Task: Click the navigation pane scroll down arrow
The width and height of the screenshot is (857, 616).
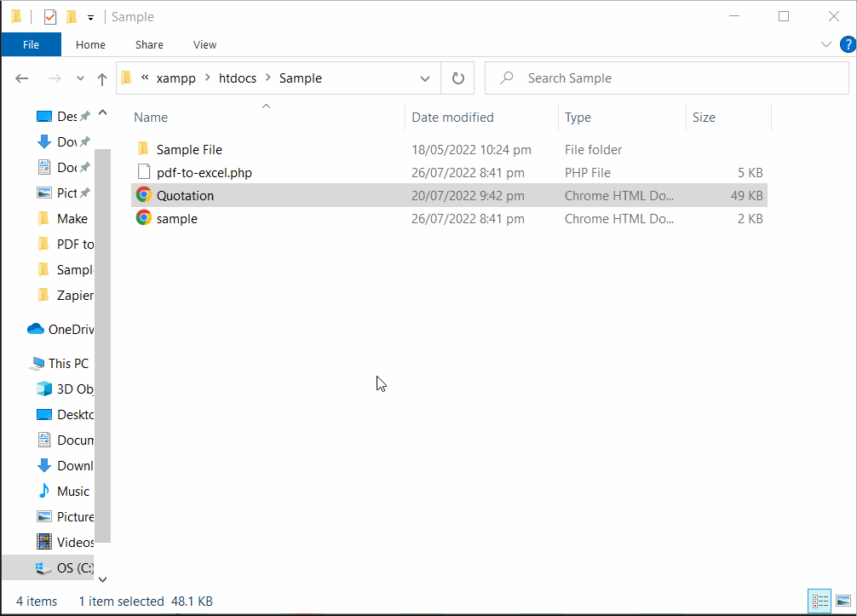Action: 102,579
